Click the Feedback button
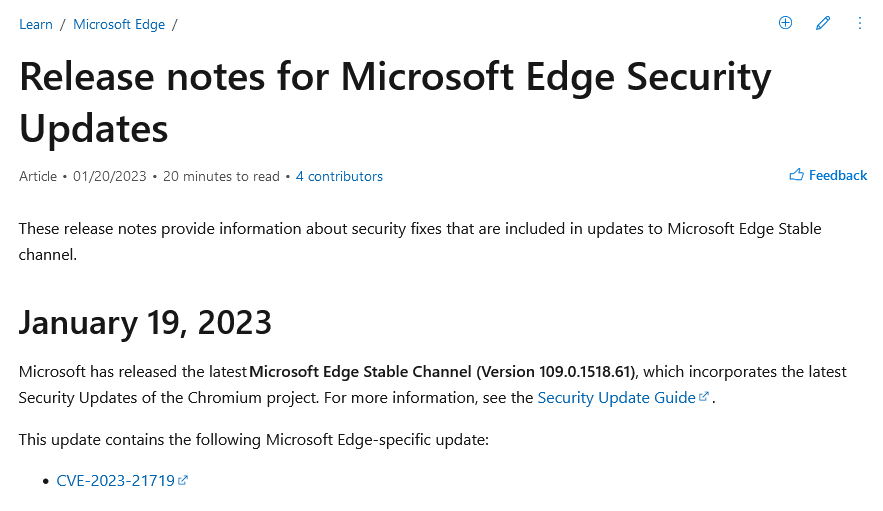The image size is (883, 511). [837, 175]
